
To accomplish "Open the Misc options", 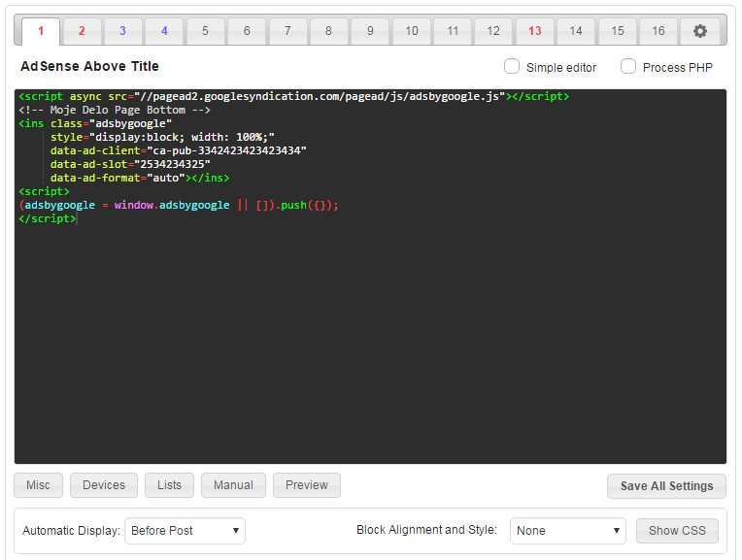I will click(38, 485).
